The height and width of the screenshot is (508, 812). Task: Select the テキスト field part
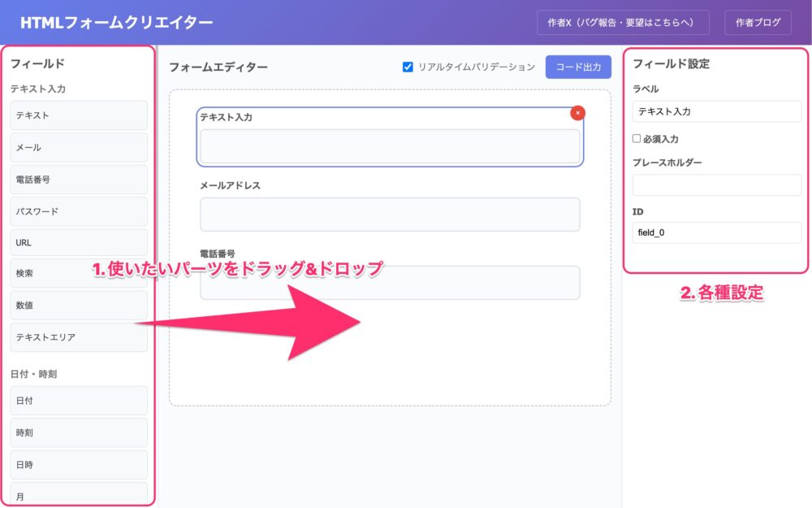pos(79,115)
